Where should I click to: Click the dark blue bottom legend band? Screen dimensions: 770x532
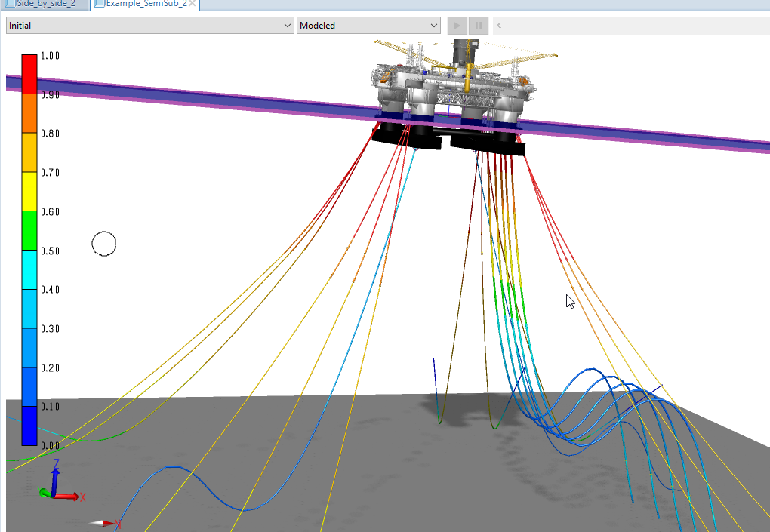pyautogui.click(x=29, y=425)
